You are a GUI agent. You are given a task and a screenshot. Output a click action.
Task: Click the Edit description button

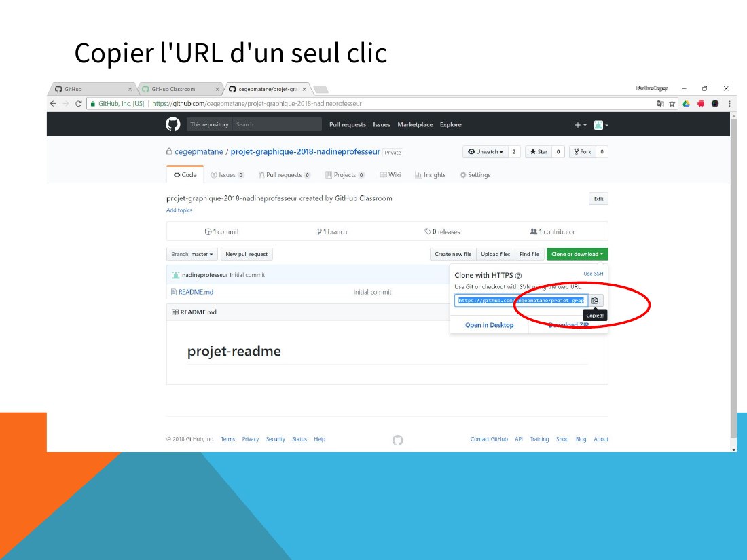[x=599, y=199]
